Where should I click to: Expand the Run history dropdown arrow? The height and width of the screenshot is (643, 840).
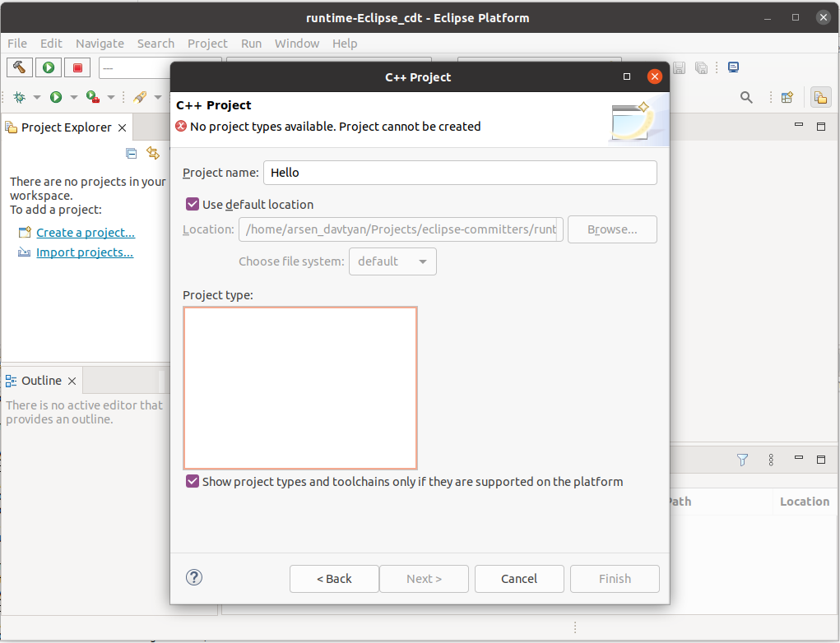tap(74, 97)
